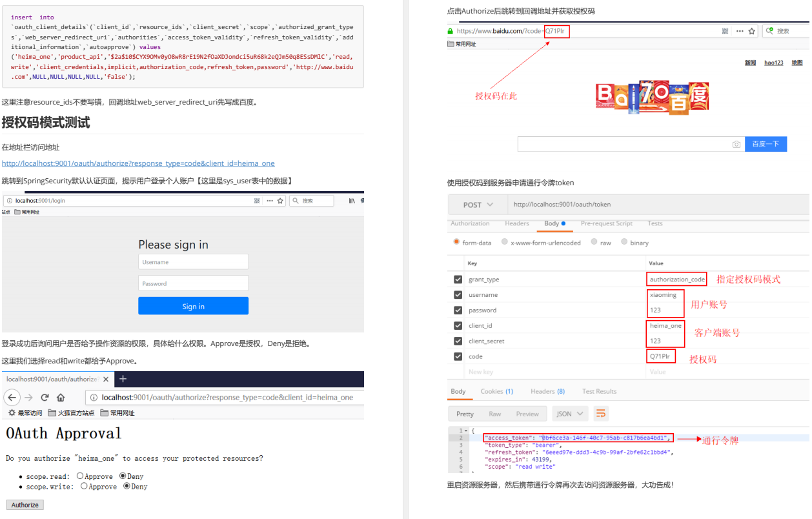This screenshot has width=812, height=519.
Task: Switch response view to Preview
Action: coord(527,414)
